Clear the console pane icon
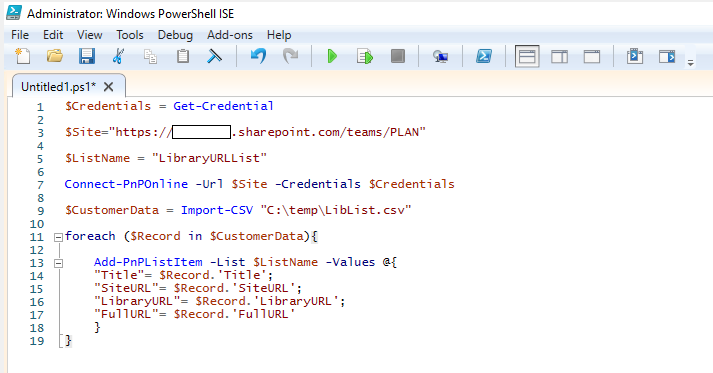 pyautogui.click(x=214, y=56)
